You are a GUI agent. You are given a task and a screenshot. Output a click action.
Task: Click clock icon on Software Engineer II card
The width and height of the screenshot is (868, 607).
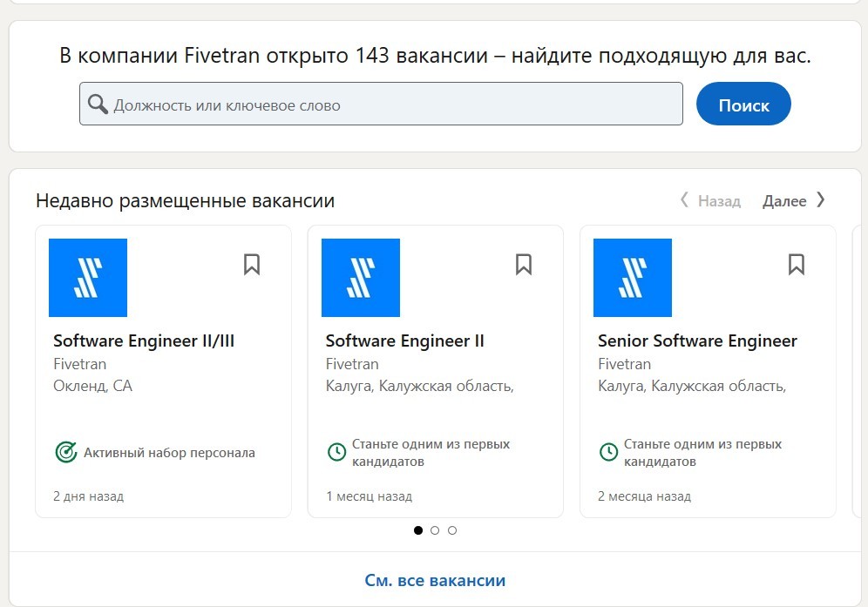pos(336,452)
